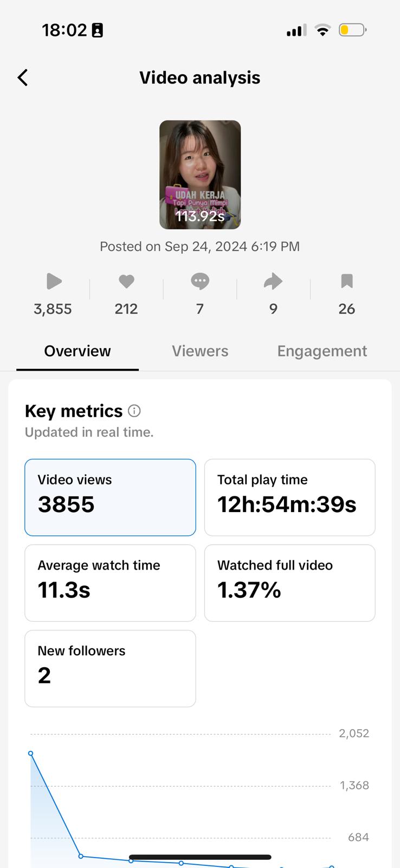
Task: Select the Total play time card
Action: [x=289, y=497]
